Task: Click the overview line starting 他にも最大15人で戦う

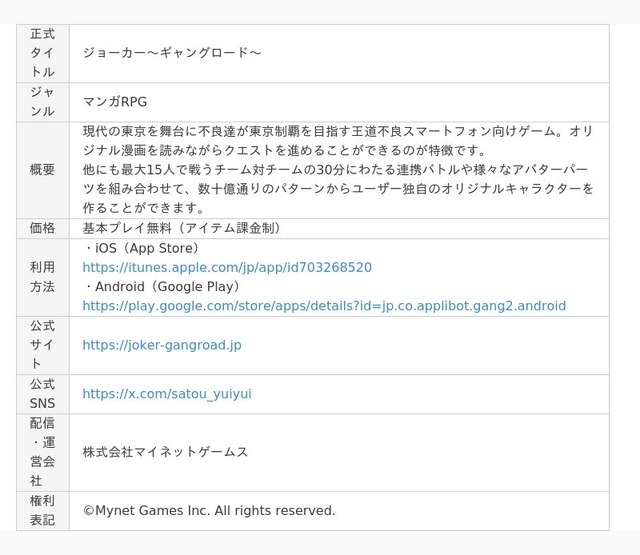Action: [335, 169]
